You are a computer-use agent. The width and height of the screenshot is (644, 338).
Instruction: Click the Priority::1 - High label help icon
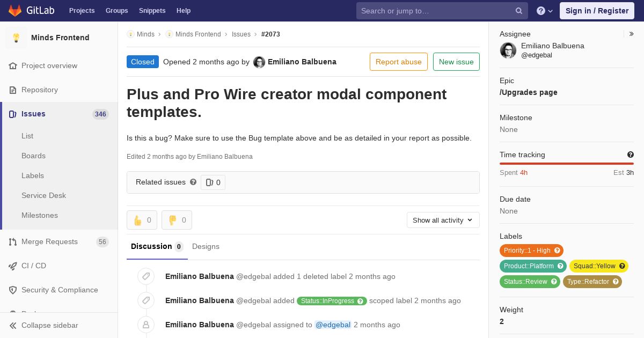point(557,251)
